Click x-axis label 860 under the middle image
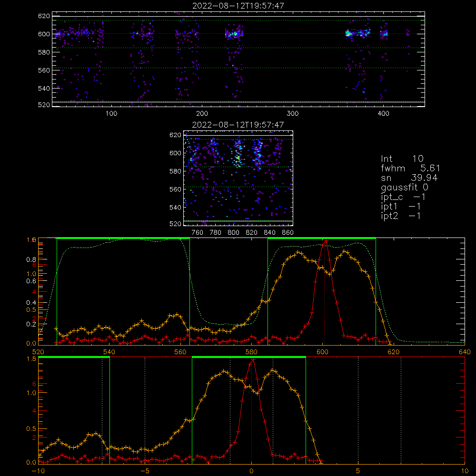This screenshot has height=476, width=476. pos(288,233)
